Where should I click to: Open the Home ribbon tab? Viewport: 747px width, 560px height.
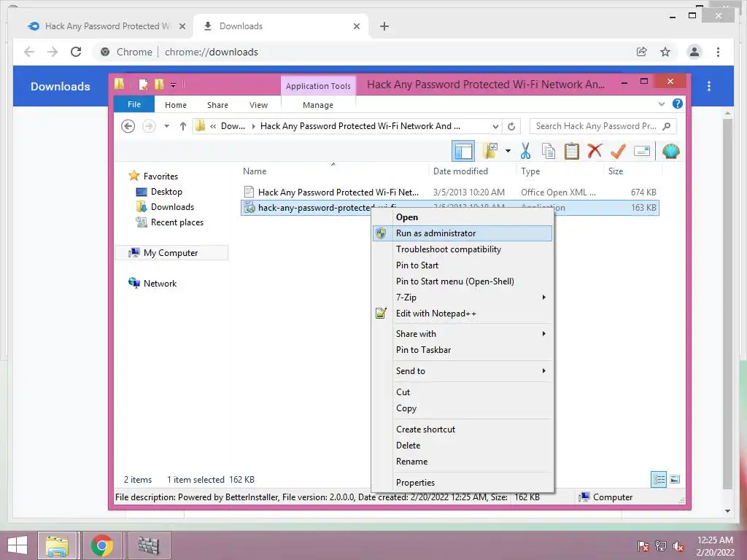click(x=176, y=105)
